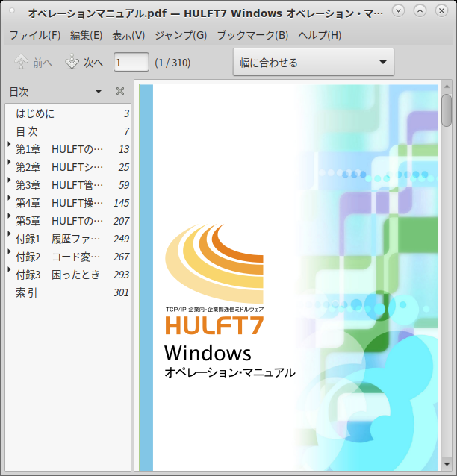The height and width of the screenshot is (476, 457).
Task: Select 目次 page 7 entry in outline
Action: (69, 131)
